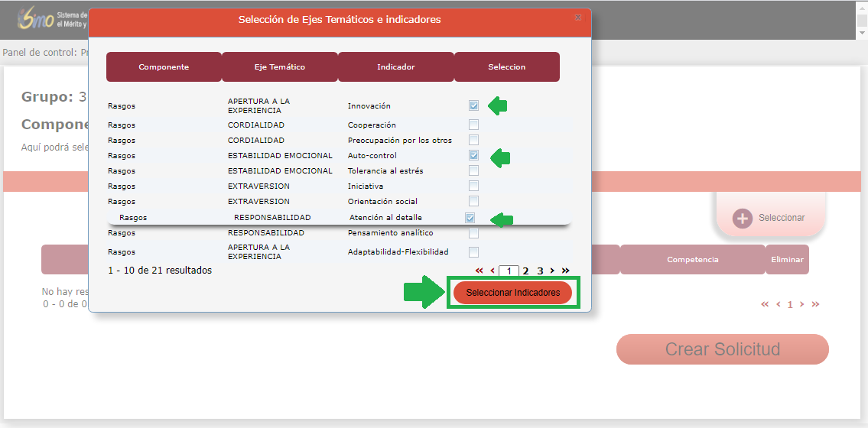Click the Crear Solicitud button

pyautogui.click(x=722, y=349)
